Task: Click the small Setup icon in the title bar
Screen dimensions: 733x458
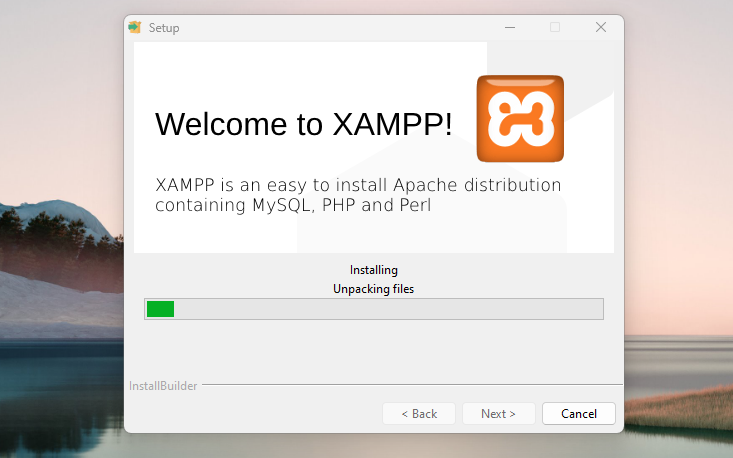Action: click(x=135, y=27)
